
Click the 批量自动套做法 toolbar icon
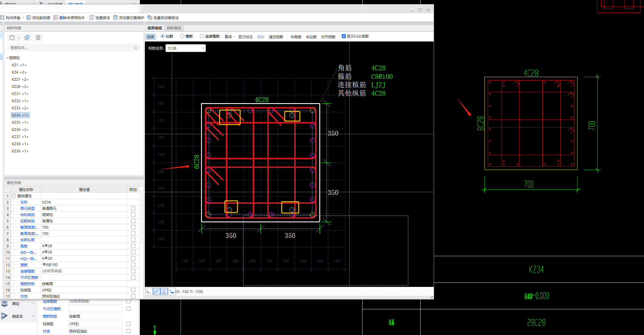[150, 18]
